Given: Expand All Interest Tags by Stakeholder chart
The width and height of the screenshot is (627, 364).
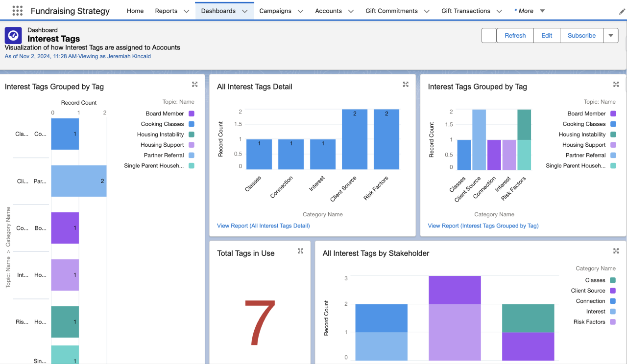Looking at the screenshot, I should 616,251.
